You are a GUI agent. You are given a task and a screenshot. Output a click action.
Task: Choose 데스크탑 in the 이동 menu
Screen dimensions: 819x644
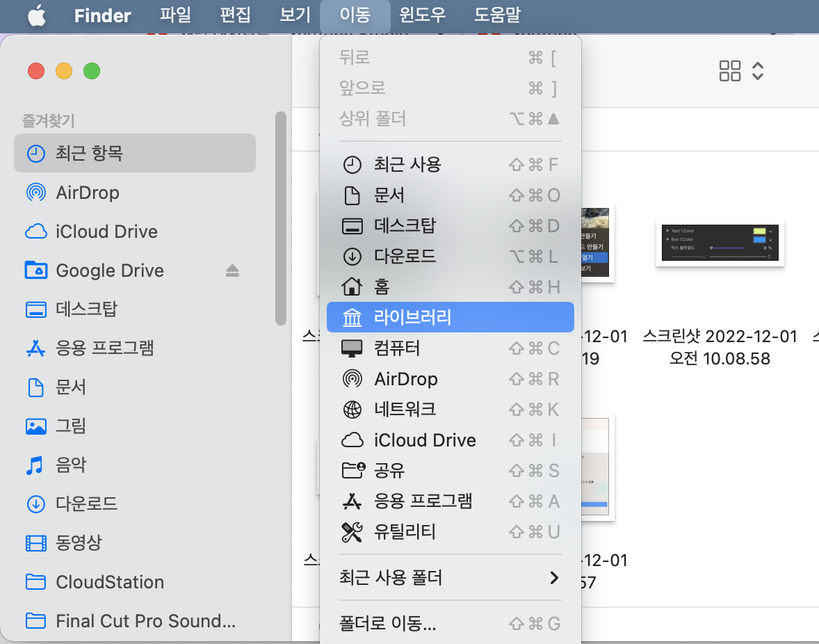tap(451, 225)
